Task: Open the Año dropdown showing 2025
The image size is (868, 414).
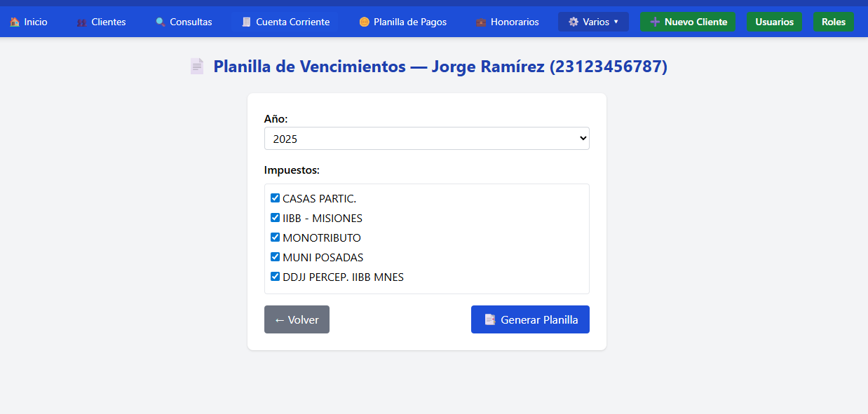Action: point(426,138)
